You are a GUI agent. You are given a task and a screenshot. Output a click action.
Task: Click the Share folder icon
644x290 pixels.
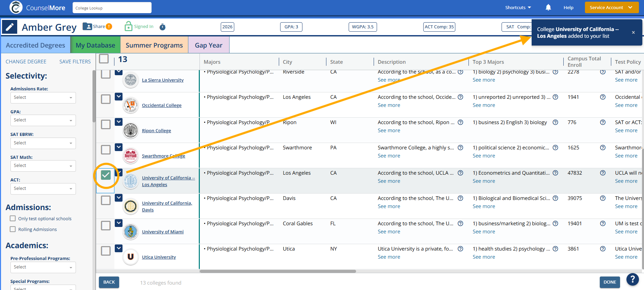[x=87, y=26]
